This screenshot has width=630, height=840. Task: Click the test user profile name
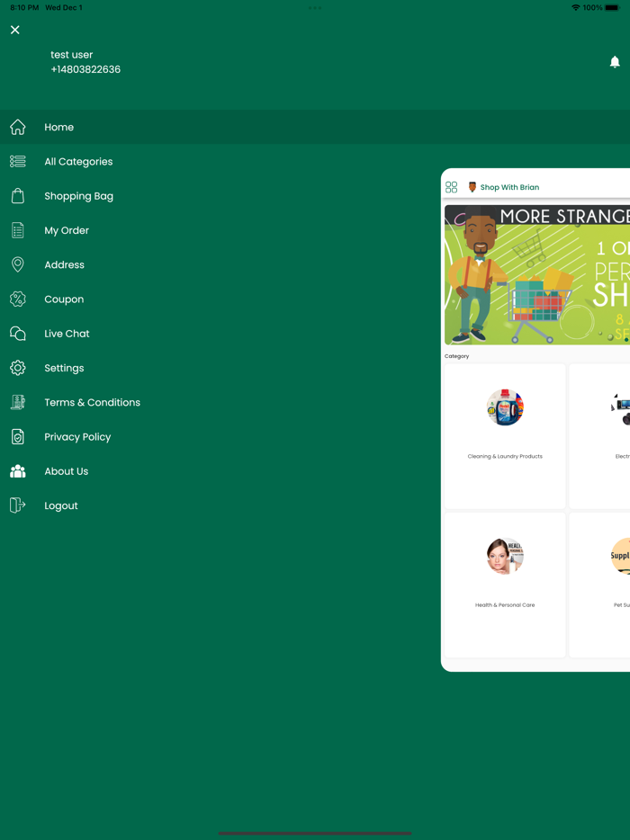tap(72, 55)
